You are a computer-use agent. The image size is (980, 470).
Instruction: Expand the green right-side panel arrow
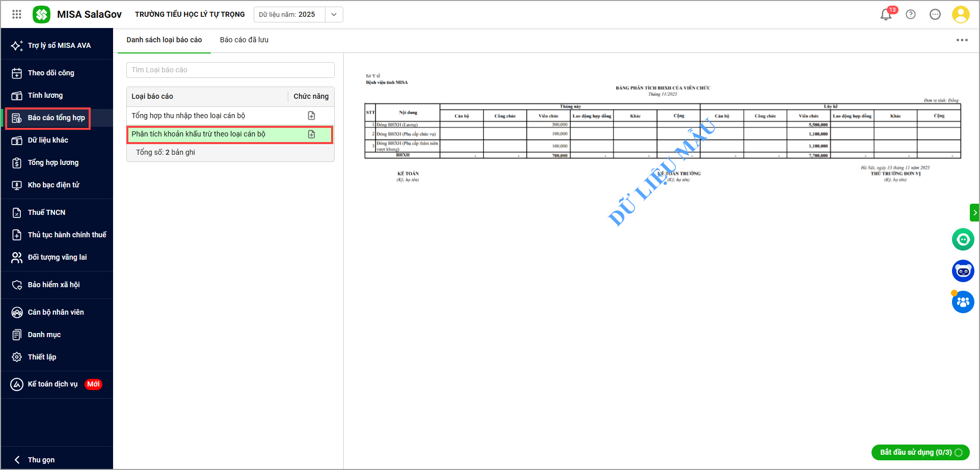974,212
